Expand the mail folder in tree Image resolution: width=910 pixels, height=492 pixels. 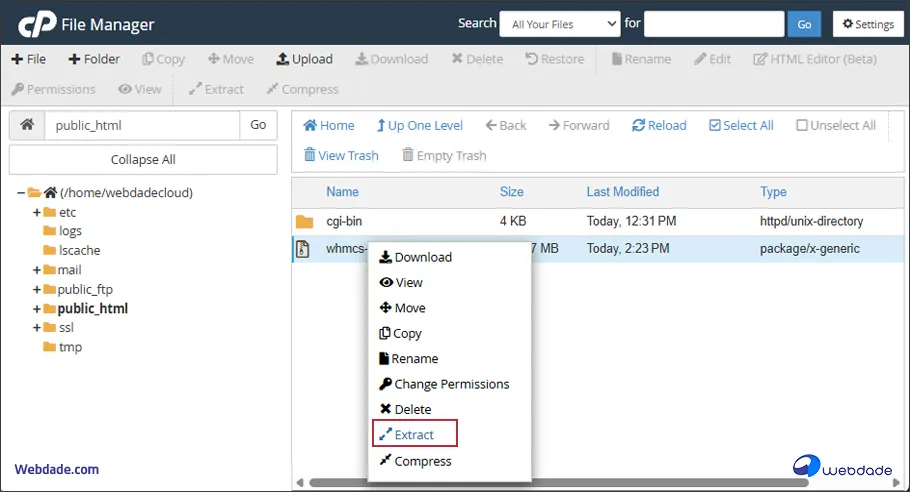(x=37, y=270)
